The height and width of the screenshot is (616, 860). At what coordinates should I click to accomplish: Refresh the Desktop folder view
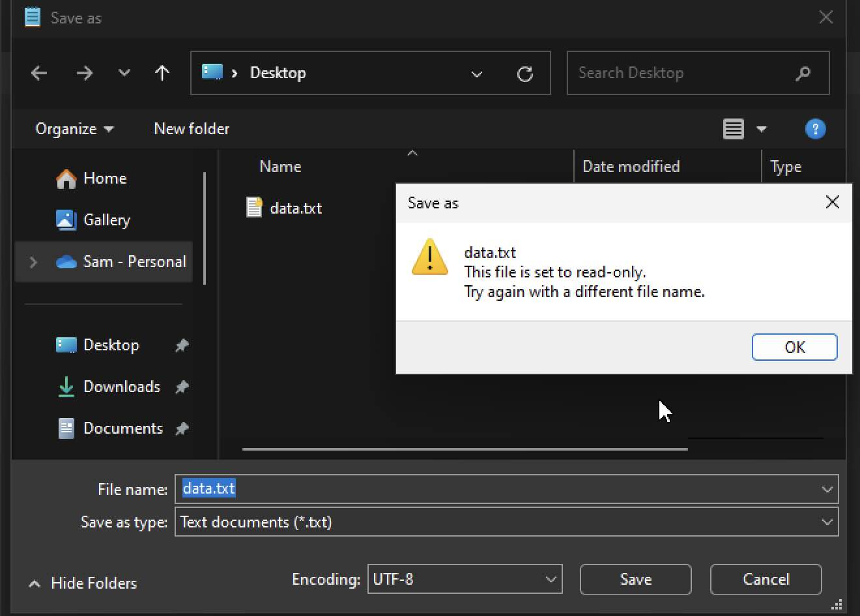(x=525, y=74)
